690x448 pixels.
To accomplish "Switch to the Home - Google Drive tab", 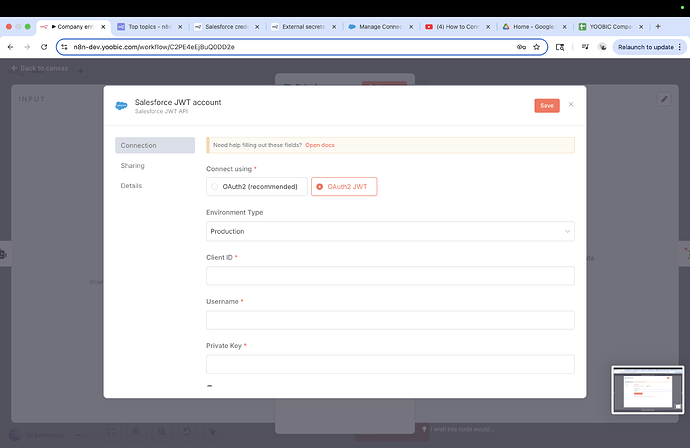I will 534,27.
